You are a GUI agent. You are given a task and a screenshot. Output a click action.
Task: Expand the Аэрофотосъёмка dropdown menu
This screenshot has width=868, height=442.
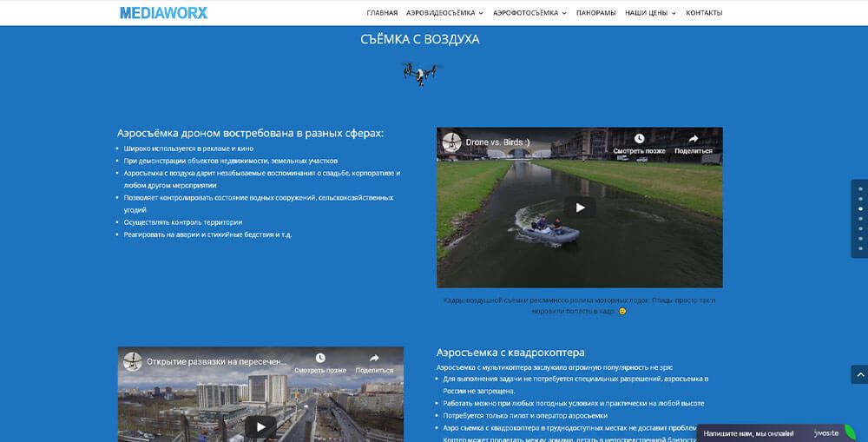529,13
